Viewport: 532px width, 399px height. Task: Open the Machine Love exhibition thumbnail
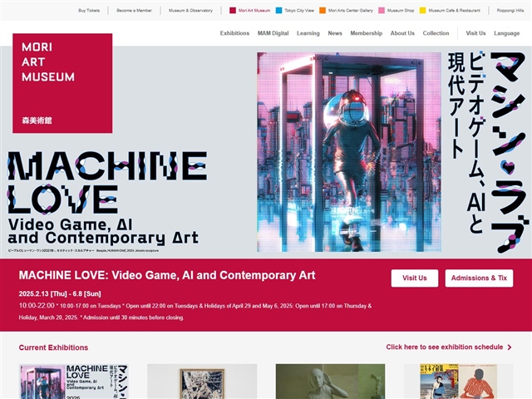[74, 382]
